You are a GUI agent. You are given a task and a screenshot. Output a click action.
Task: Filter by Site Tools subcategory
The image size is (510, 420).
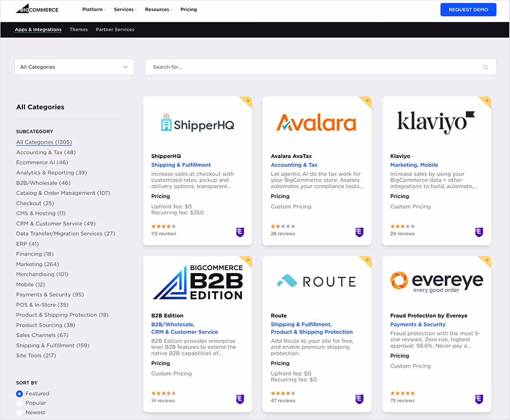tap(36, 356)
